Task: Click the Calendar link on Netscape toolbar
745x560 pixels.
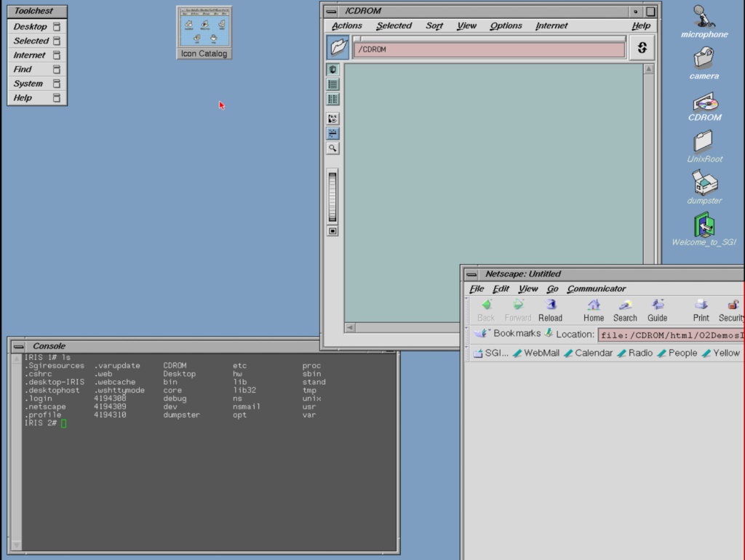Action: [x=588, y=353]
